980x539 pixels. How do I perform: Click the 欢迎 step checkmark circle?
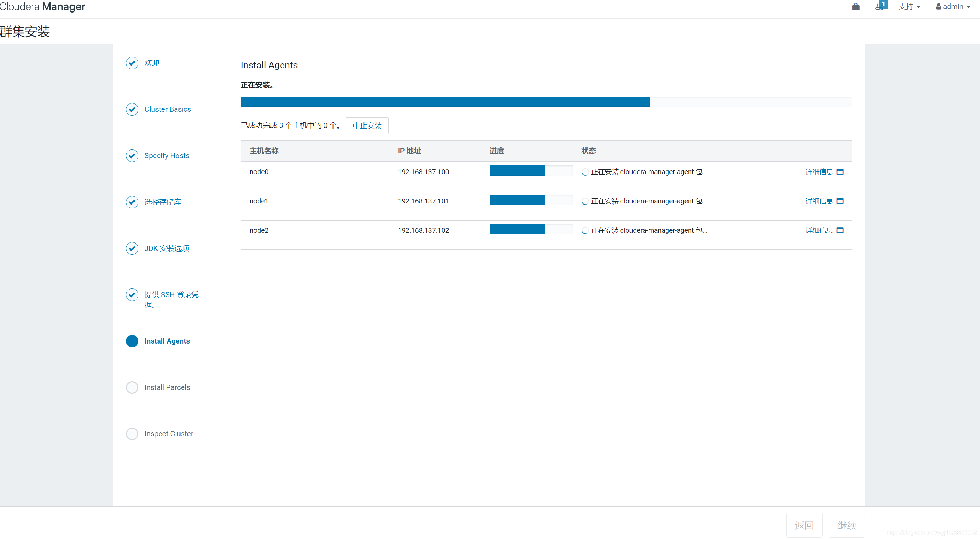132,63
